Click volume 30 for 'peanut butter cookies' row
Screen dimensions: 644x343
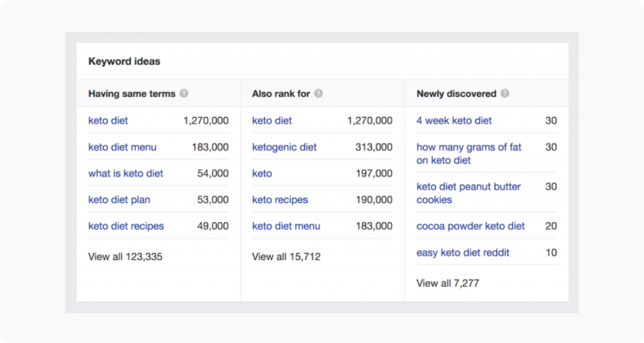point(551,187)
